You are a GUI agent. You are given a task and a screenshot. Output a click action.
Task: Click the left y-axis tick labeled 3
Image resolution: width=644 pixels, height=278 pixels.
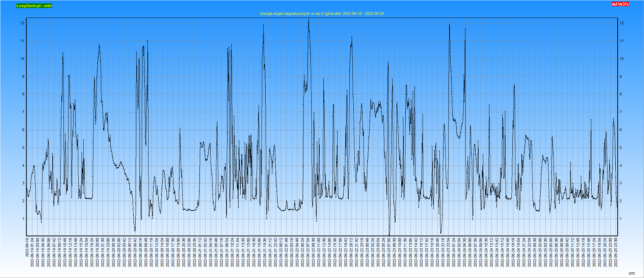(x=23, y=183)
